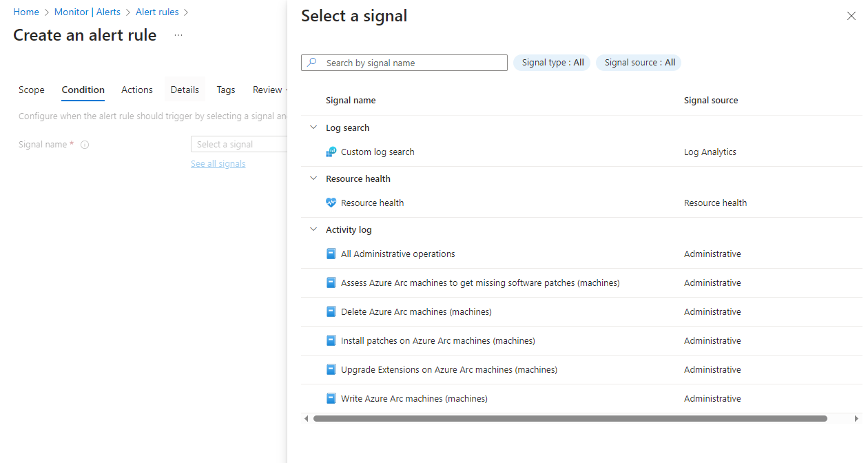Viewport: 868px width, 463px height.
Task: Click the Resource health heart icon
Action: pos(331,203)
